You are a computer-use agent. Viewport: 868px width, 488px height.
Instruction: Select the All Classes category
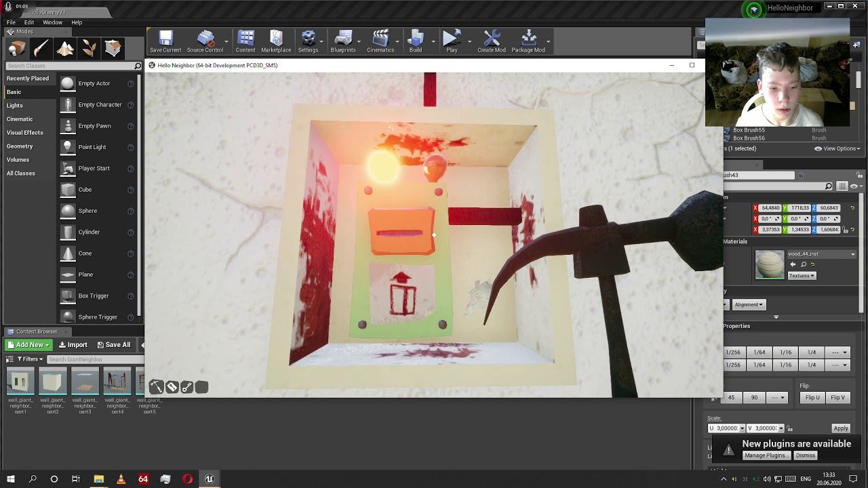point(21,174)
